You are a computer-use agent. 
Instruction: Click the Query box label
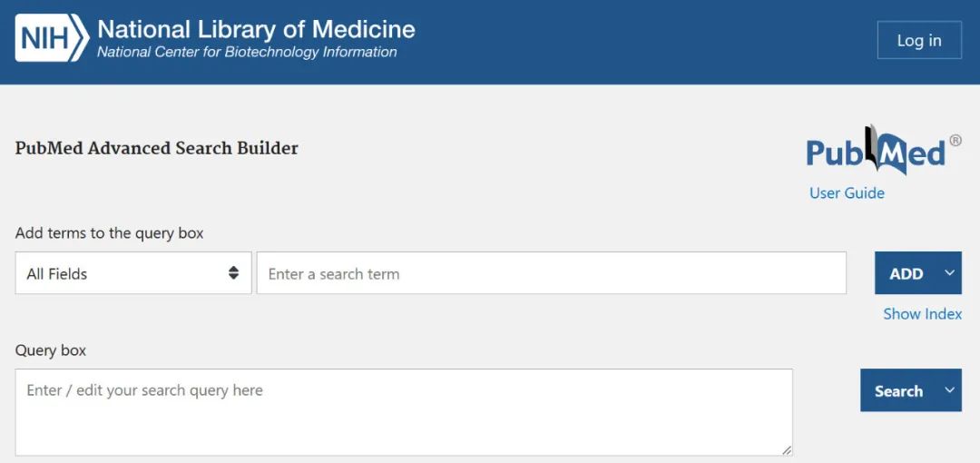coord(51,350)
